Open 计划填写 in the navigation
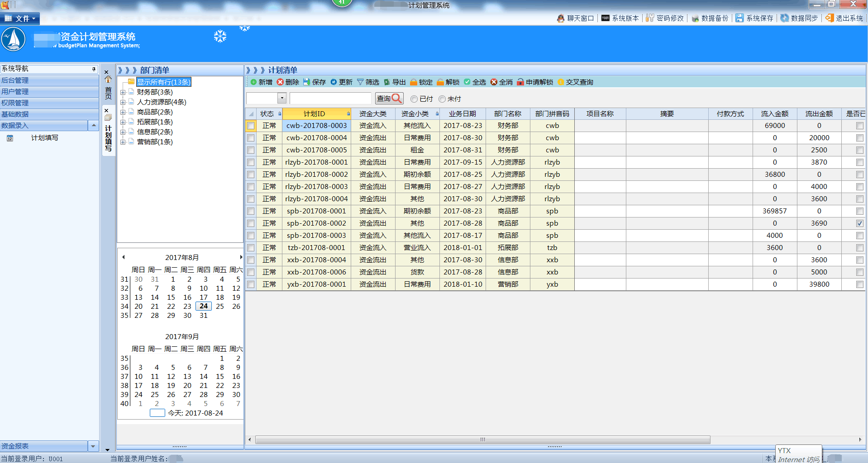 tap(44, 138)
